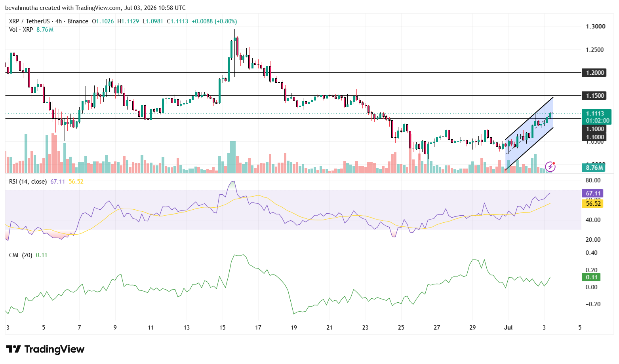Click the 0.40 CMF axis label
The width and height of the screenshot is (619, 364).
(592, 253)
